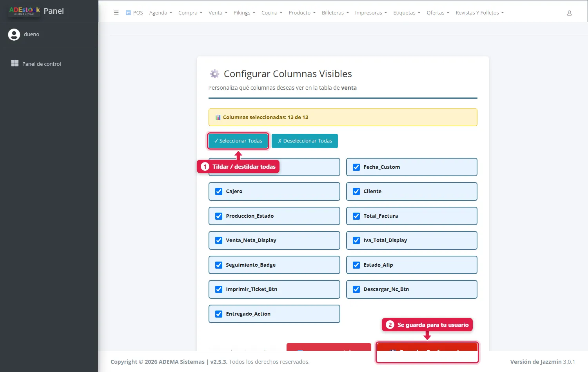The width and height of the screenshot is (588, 372).
Task: Disable the Estado_Afip column checkbox
Action: click(356, 265)
